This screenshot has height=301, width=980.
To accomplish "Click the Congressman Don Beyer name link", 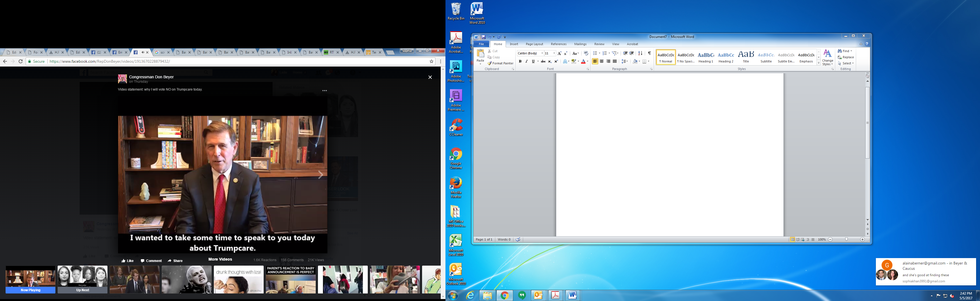I will [x=151, y=77].
